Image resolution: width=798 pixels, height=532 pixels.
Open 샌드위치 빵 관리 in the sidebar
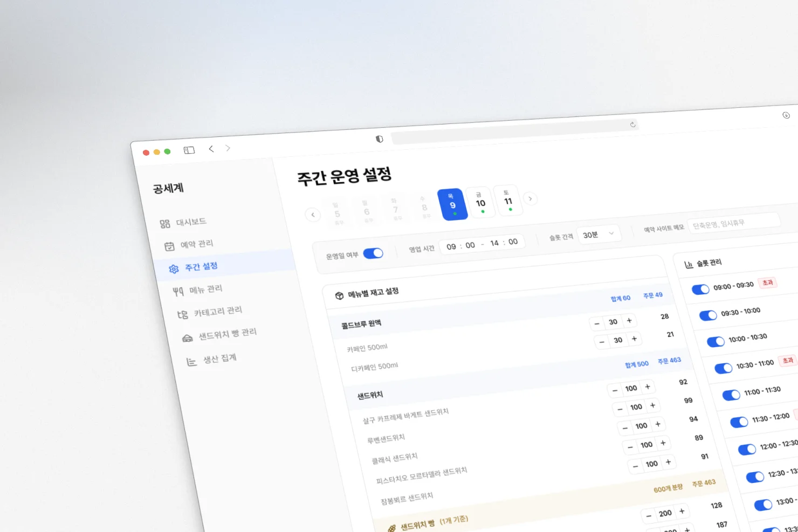click(219, 335)
